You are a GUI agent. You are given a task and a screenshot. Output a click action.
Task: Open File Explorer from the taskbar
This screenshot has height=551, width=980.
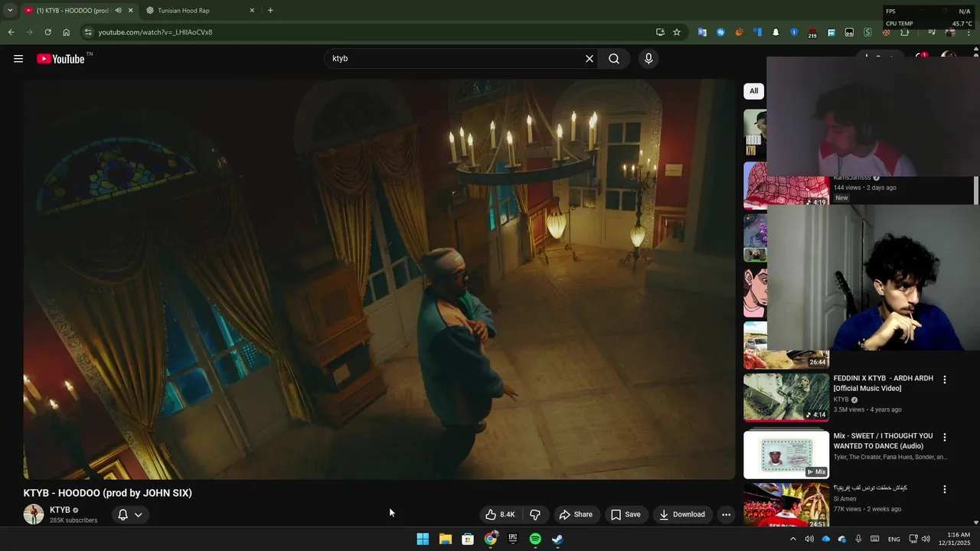point(445,539)
